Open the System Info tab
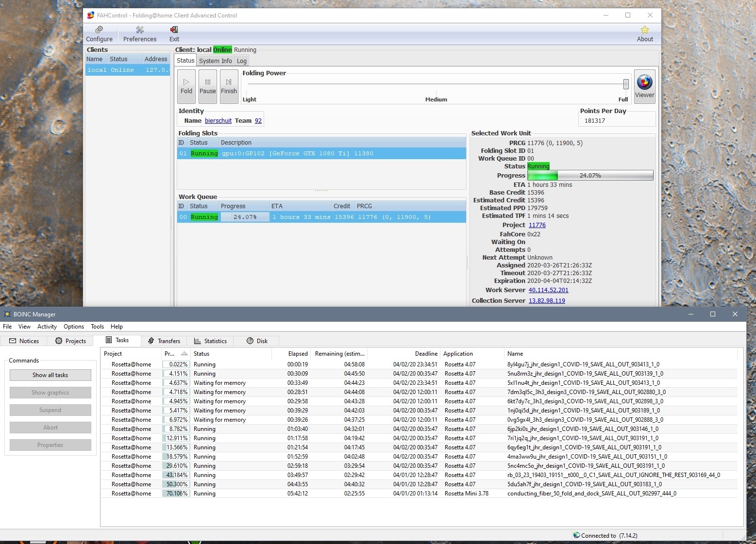 click(216, 61)
